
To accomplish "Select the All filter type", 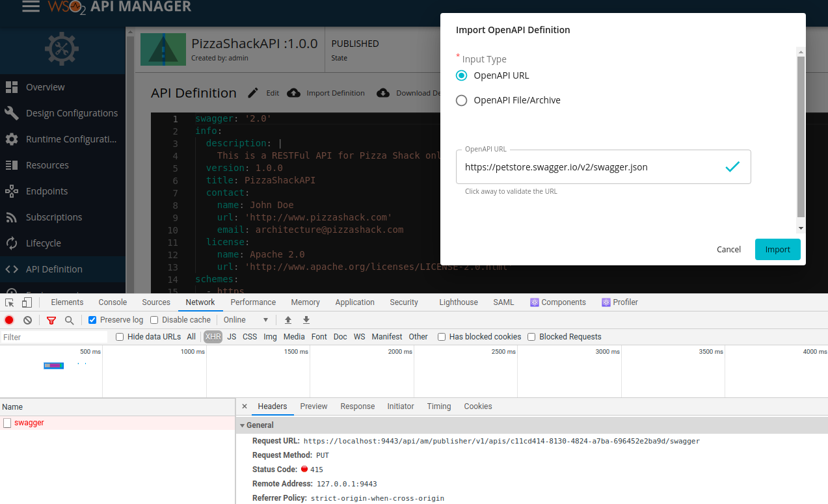I will click(x=191, y=337).
